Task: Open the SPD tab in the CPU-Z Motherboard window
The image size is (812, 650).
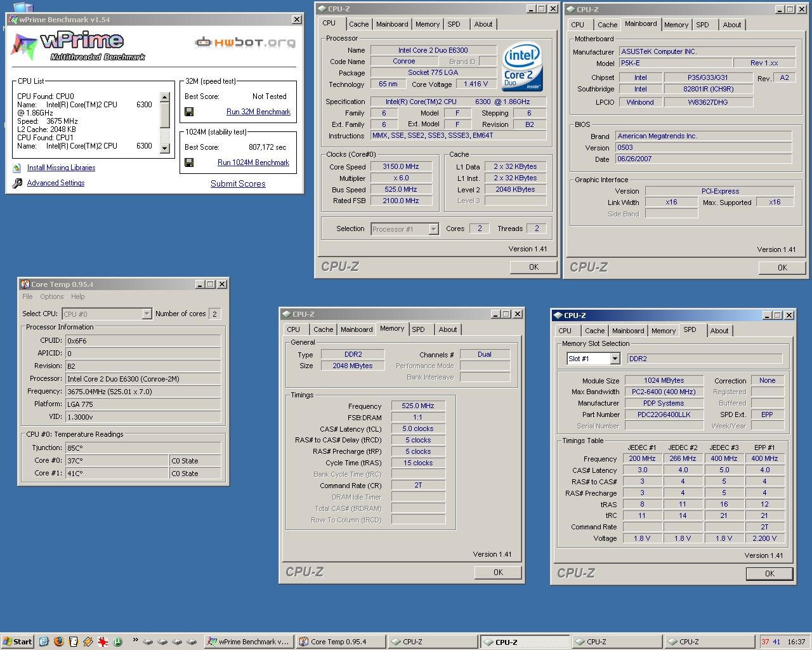Action: pos(702,25)
